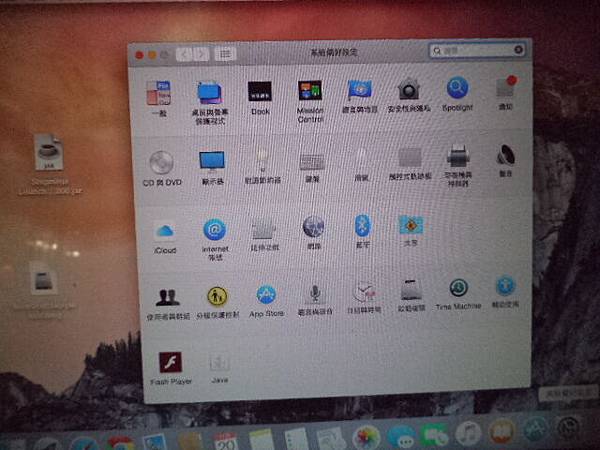This screenshot has width=600, height=450.
Task: Open Internet Accounts preferences
Action: [214, 230]
